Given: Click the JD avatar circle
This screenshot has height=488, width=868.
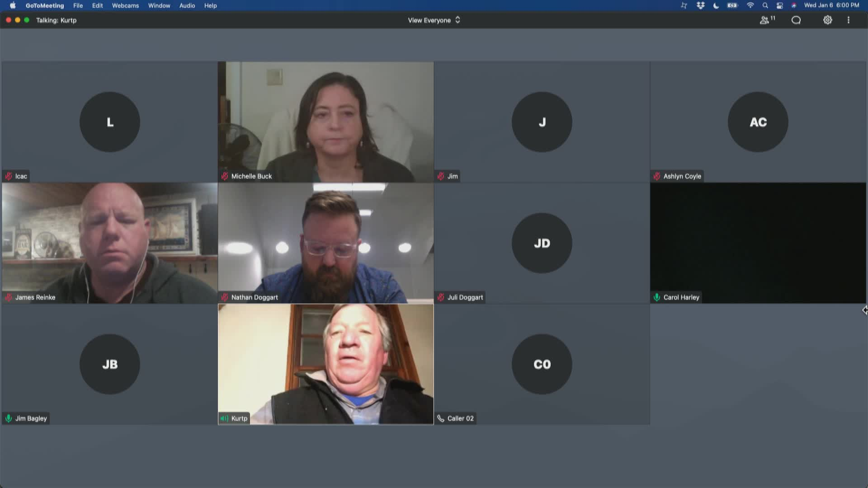Looking at the screenshot, I should point(542,243).
